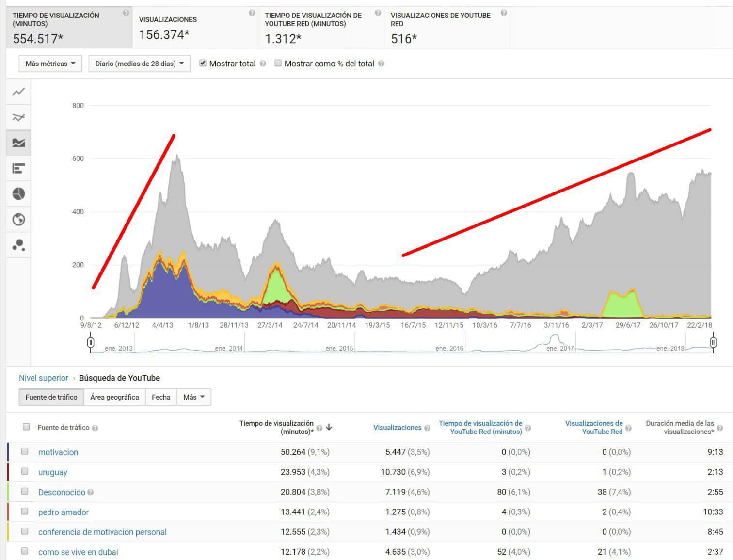Image resolution: width=733 pixels, height=560 pixels.
Task: Enable Mostrar como % del total checkbox
Action: pos(278,63)
